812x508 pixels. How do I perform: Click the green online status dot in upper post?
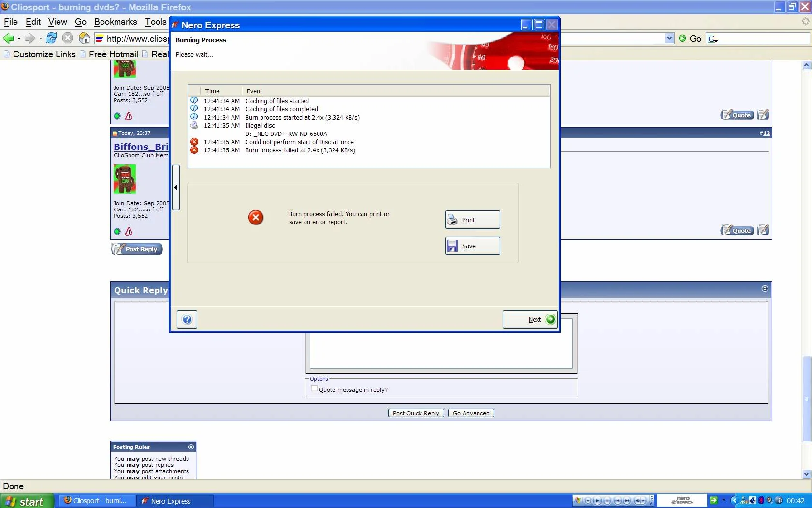tap(117, 116)
